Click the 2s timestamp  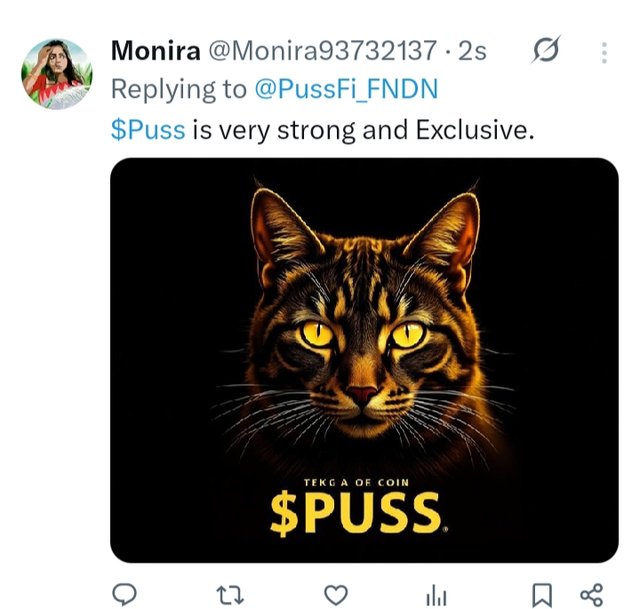click(471, 50)
